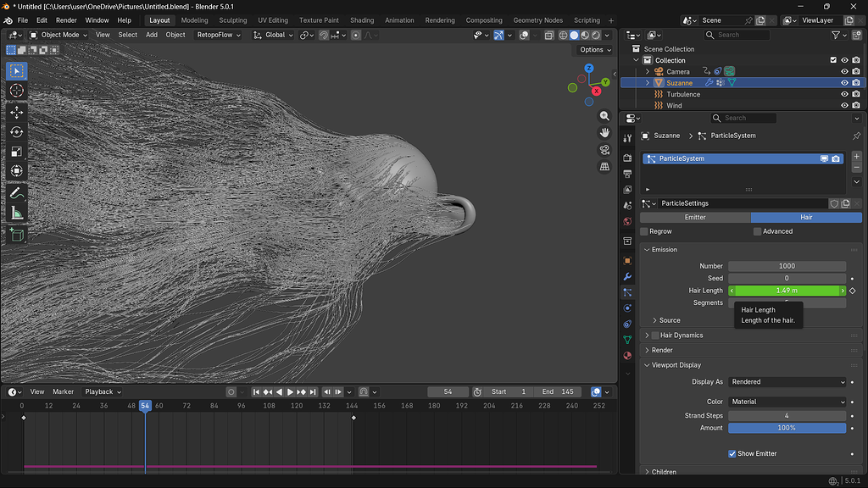868x488 pixels.
Task: Open the timeline Marker menu
Action: coord(63,391)
